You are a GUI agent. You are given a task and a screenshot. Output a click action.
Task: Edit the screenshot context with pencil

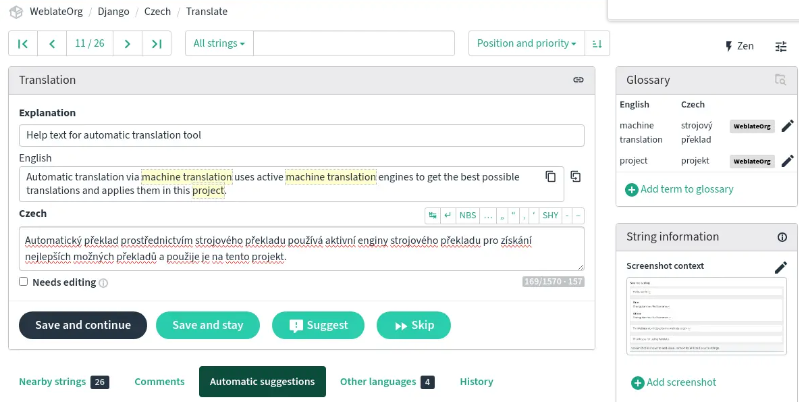(x=781, y=267)
